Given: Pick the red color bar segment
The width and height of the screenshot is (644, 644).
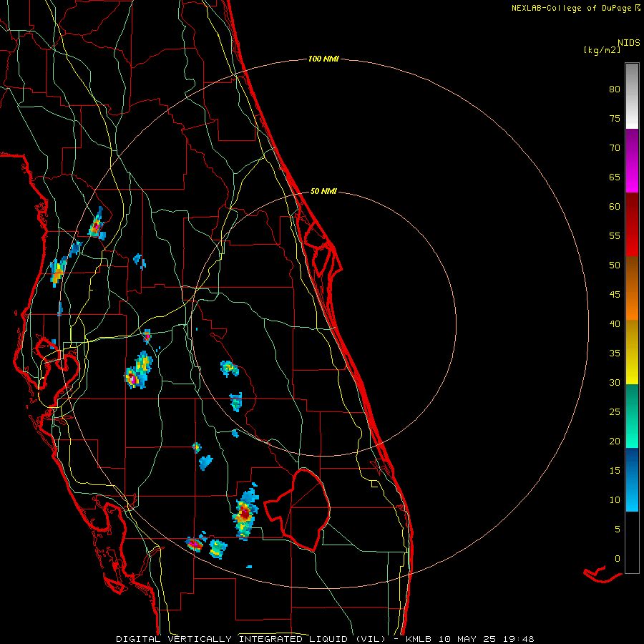Looking at the screenshot, I should pos(632,225).
